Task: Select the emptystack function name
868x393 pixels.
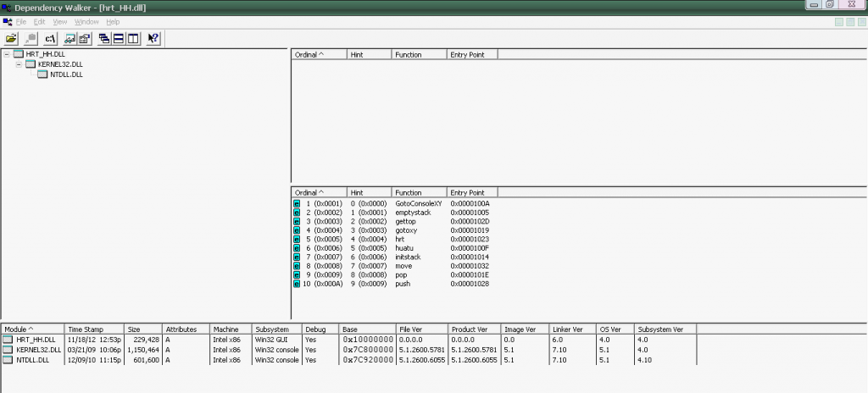Action: coord(413,212)
